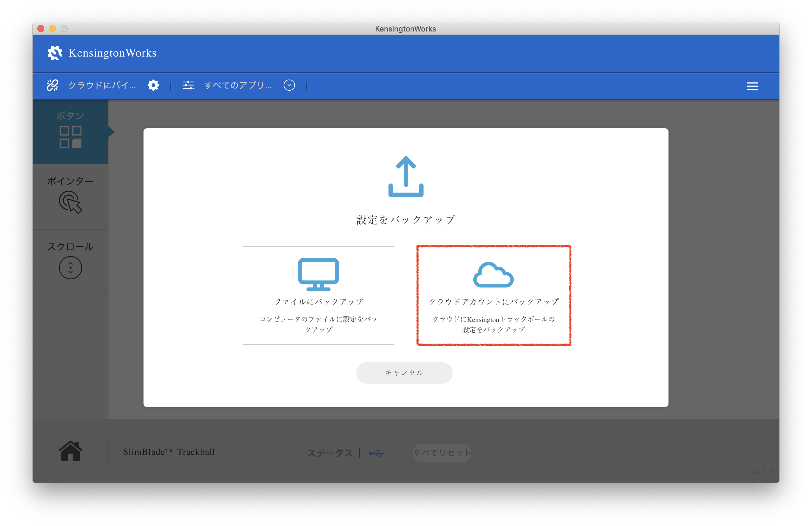812x526 pixels.
Task: Minimize the window with yellow button
Action: [x=52, y=29]
